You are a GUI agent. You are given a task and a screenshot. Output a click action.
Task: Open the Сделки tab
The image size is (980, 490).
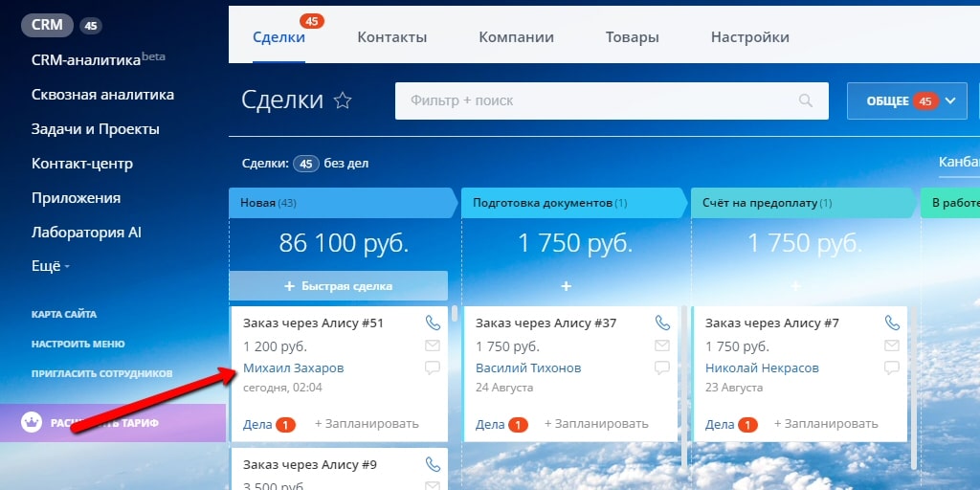point(278,37)
